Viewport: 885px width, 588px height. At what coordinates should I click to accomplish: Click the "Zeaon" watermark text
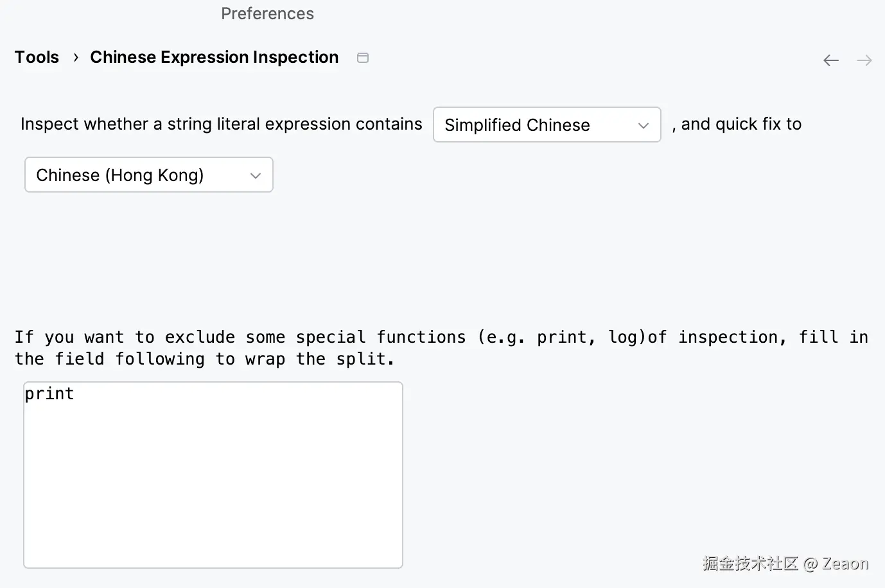[845, 564]
